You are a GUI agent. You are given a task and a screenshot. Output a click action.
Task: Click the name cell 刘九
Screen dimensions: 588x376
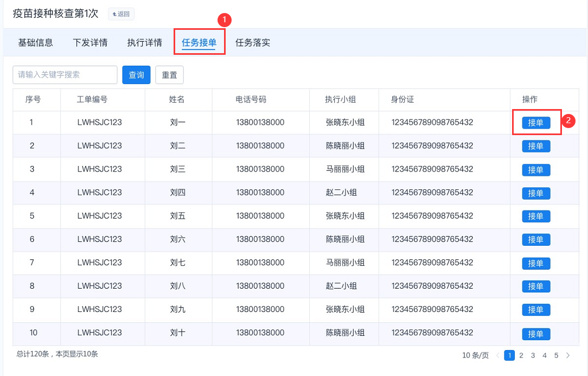click(178, 309)
